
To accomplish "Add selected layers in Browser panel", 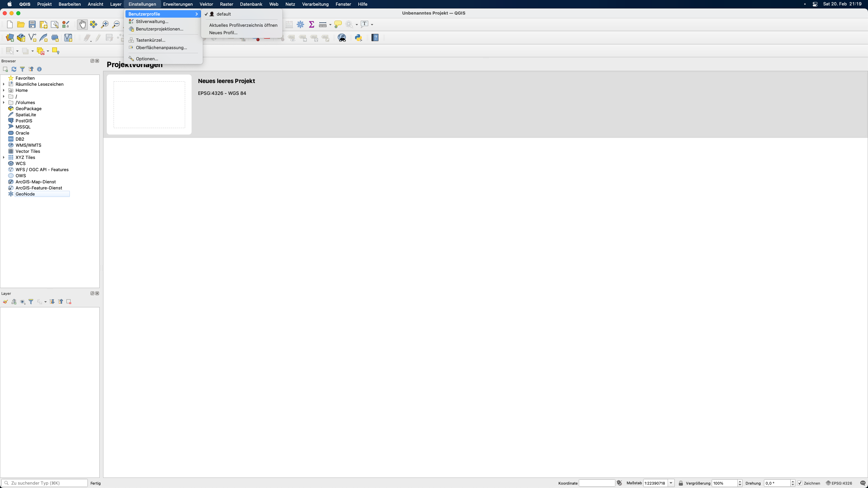I will pos(5,69).
